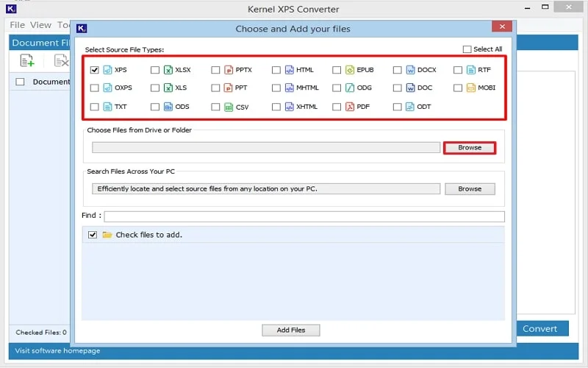Enable the XLSX checkbox
Image resolution: width=588 pixels, height=368 pixels.
[155, 70]
